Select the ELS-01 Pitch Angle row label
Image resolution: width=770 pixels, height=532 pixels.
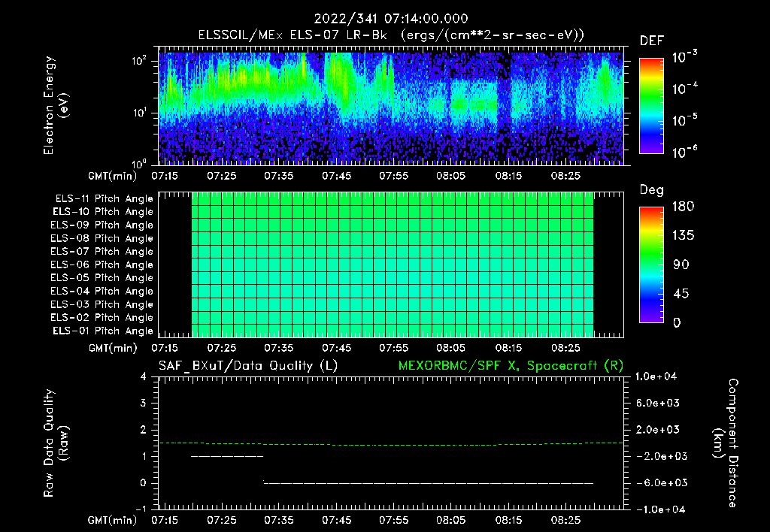click(102, 331)
